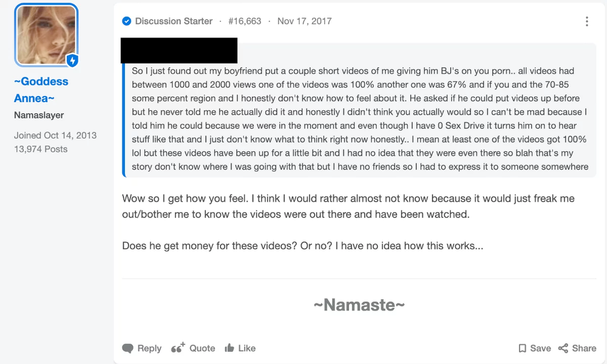Open the ~Goddess Annea~ username link

click(41, 90)
